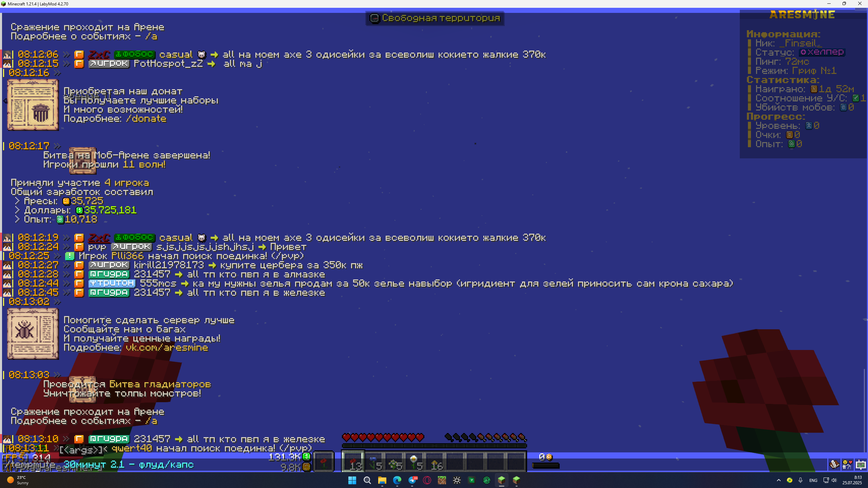Image resolution: width=868 pixels, height=488 pixels.
Task: Click player name s_js_j_js_js_j_jsh_jhs_j
Action: pos(205,247)
